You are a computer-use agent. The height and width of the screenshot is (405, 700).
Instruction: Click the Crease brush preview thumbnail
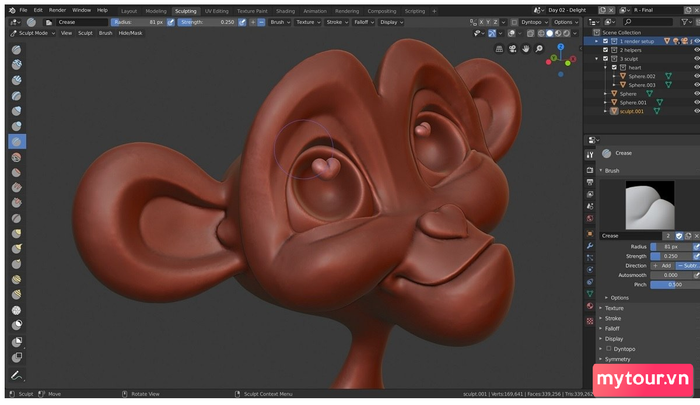[651, 204]
